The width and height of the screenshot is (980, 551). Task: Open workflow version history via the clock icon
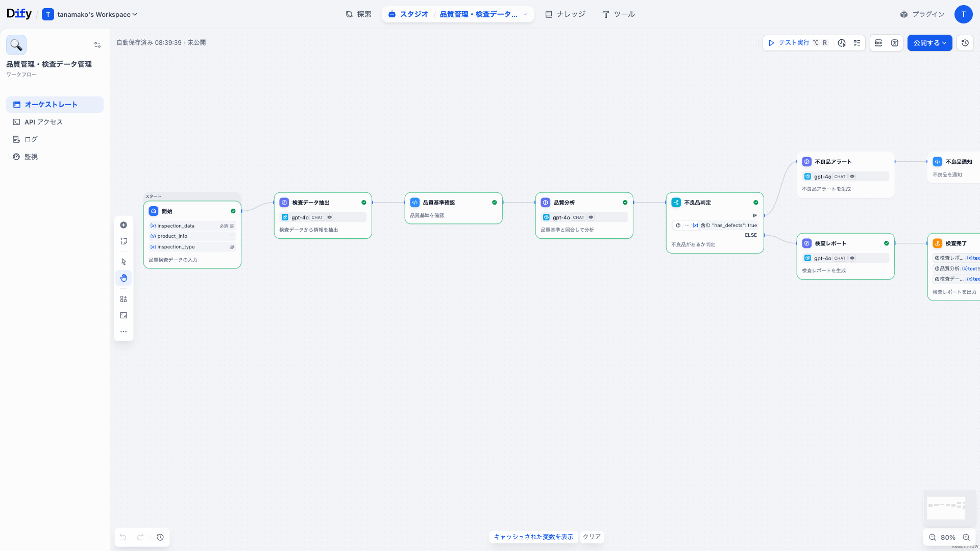(965, 43)
